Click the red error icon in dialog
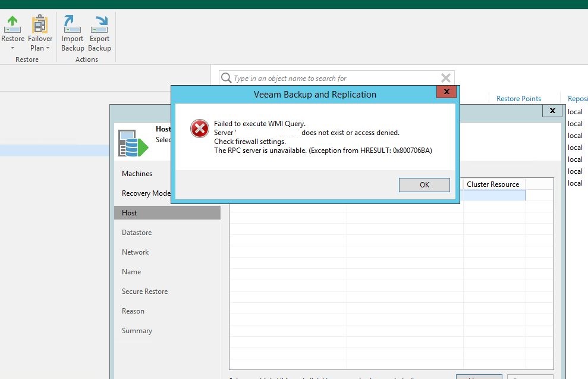The width and height of the screenshot is (588, 379). point(200,128)
